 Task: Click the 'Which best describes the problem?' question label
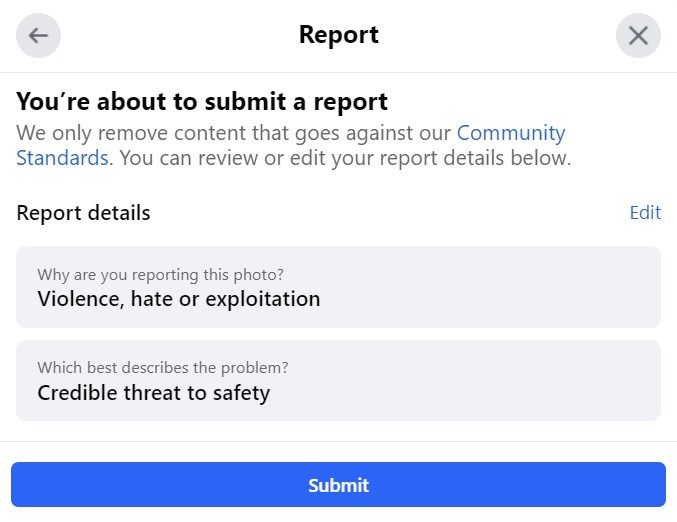(x=162, y=368)
